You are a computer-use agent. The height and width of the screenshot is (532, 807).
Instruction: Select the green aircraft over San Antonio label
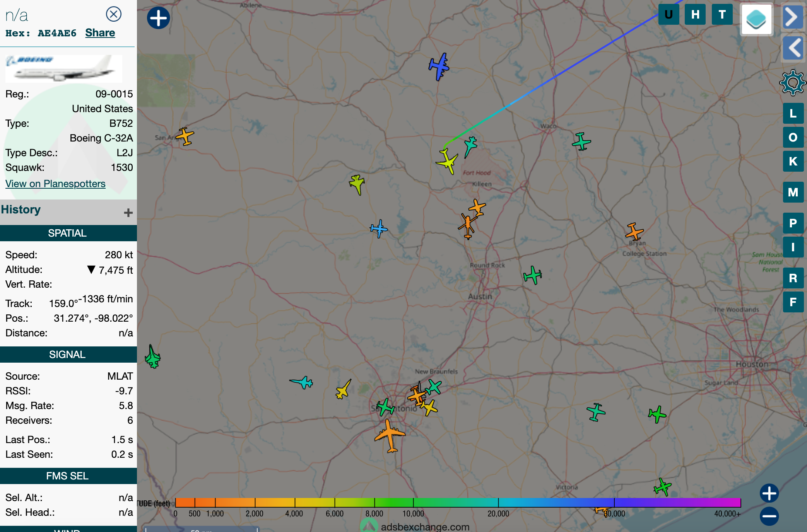click(x=385, y=407)
